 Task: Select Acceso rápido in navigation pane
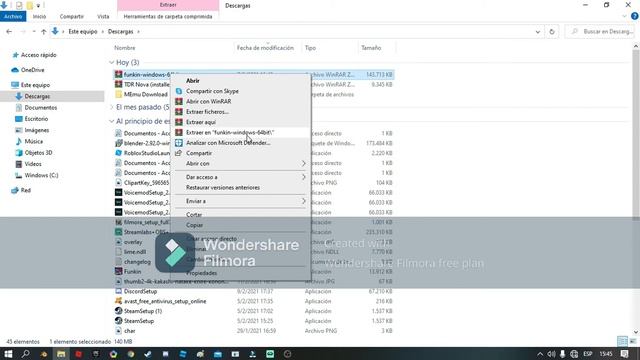click(38, 55)
